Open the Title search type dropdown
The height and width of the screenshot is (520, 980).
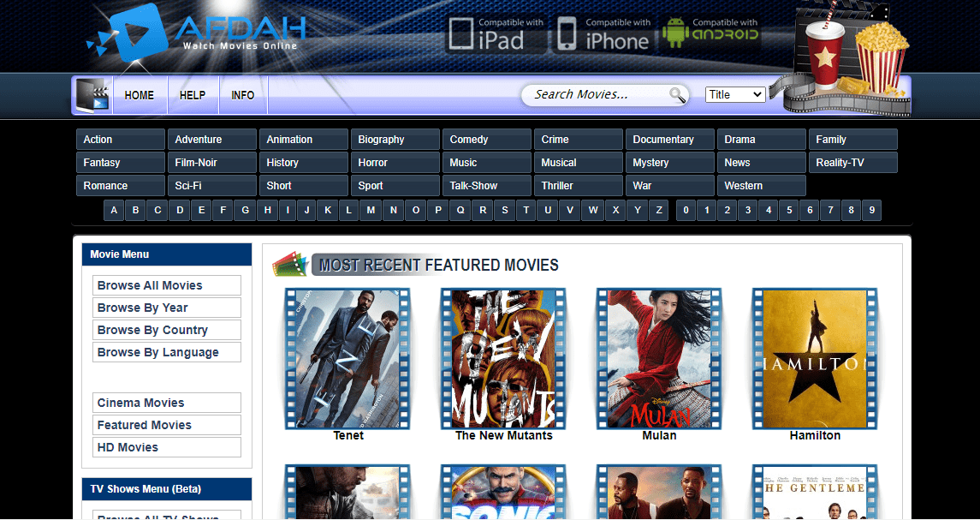coord(735,94)
